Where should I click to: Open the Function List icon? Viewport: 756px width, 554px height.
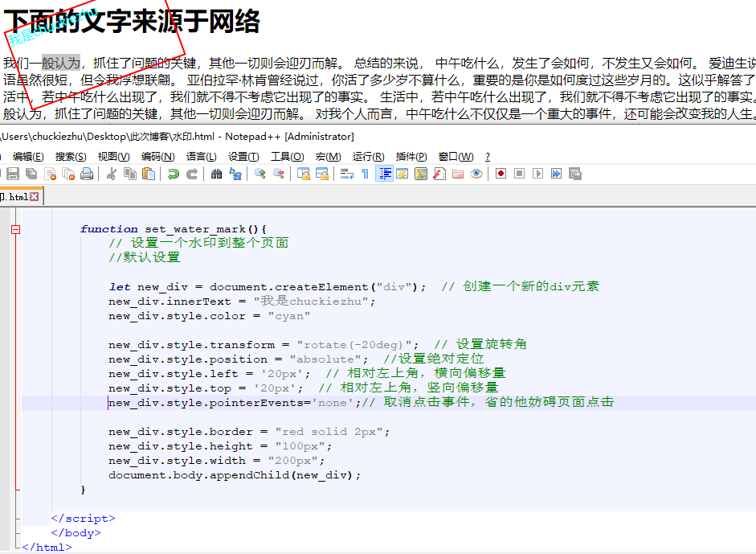click(x=439, y=174)
